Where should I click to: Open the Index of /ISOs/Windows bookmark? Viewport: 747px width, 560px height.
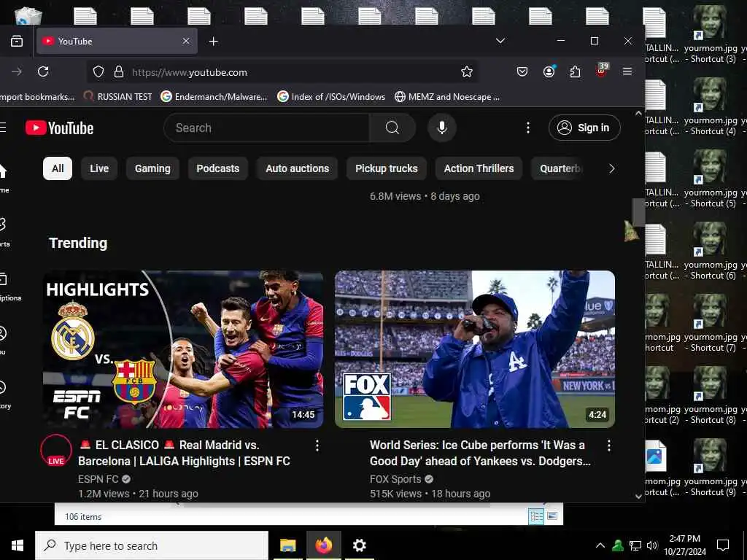coord(331,97)
